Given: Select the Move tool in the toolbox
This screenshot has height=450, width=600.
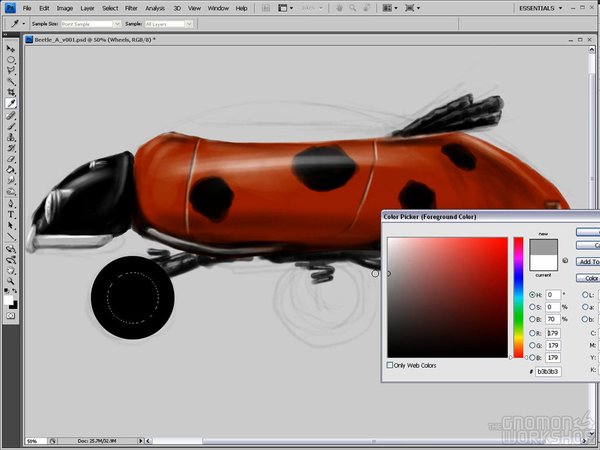Looking at the screenshot, I should pyautogui.click(x=11, y=49).
